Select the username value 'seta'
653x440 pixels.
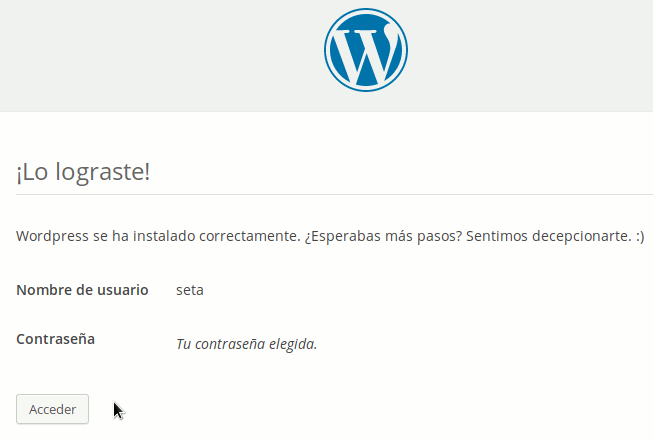click(x=190, y=290)
